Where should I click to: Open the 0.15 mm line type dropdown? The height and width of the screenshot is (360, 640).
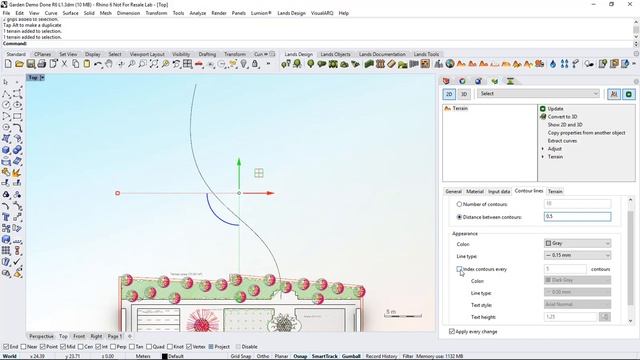(578, 256)
